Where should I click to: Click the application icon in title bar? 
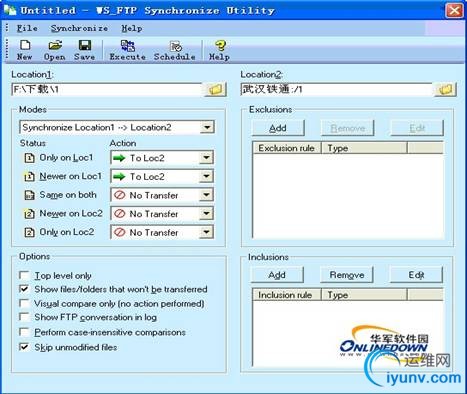click(x=10, y=10)
